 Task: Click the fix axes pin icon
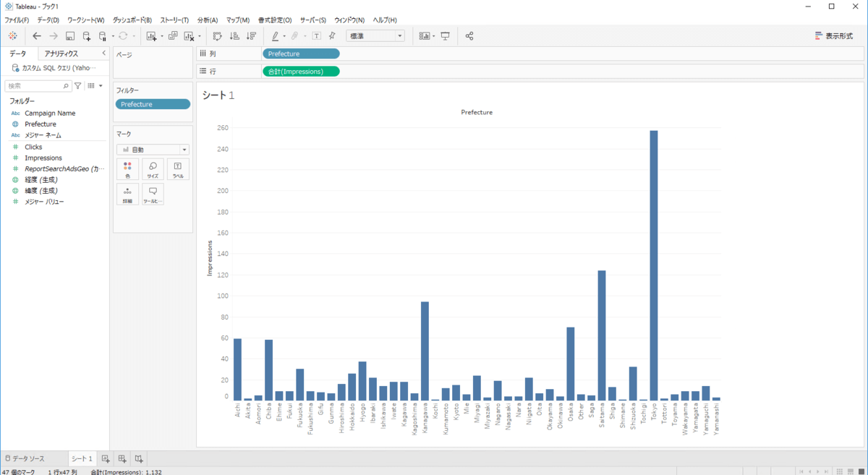[333, 35]
